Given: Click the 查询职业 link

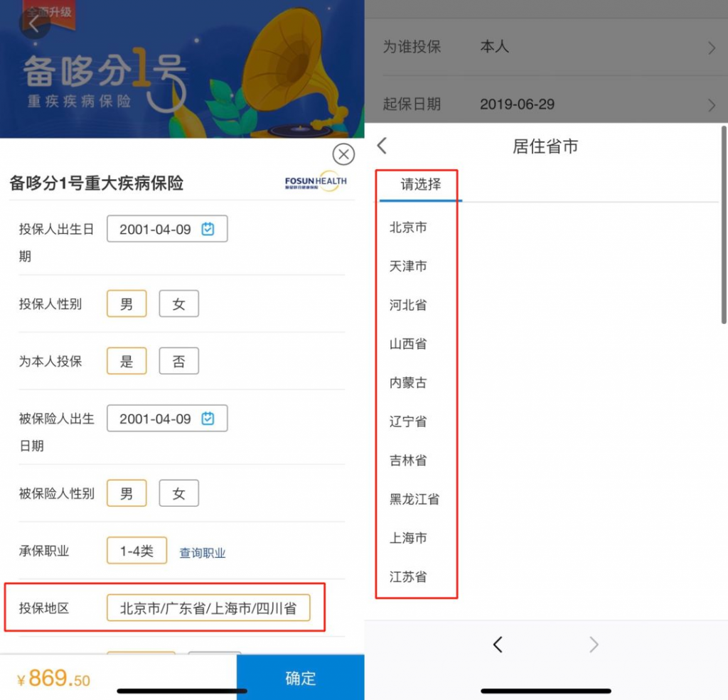Looking at the screenshot, I should point(203,552).
